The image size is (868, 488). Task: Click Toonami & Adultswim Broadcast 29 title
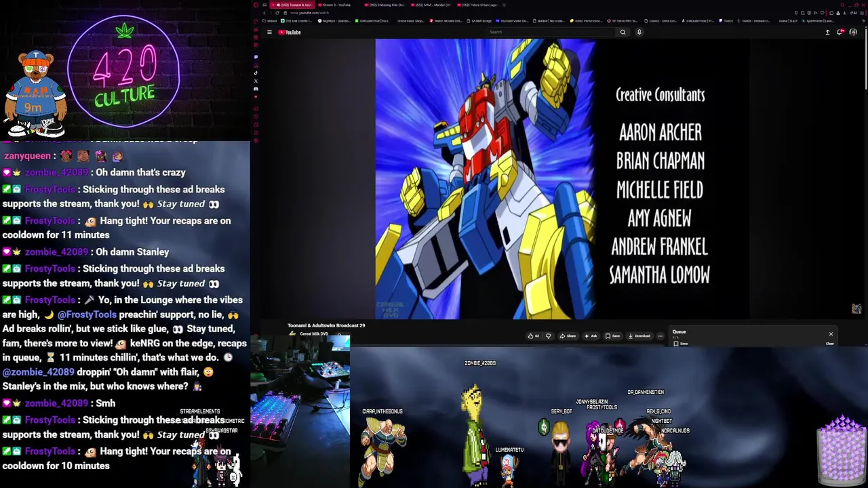pyautogui.click(x=326, y=325)
